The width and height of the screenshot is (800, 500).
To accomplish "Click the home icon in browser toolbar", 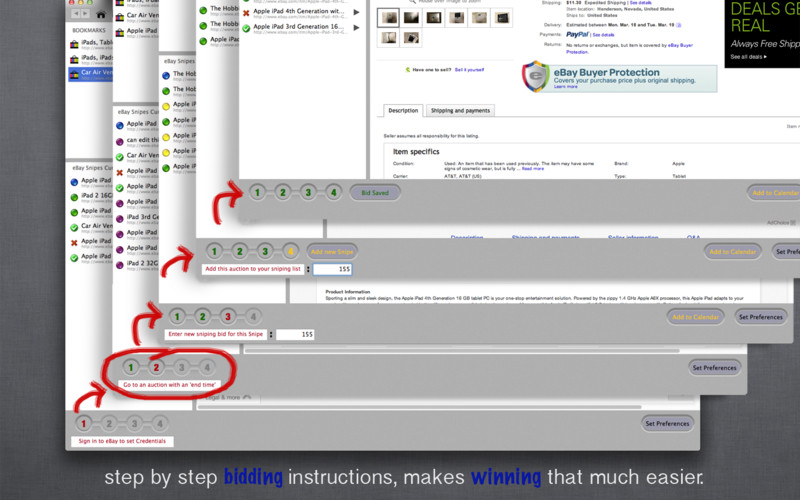I will [x=101, y=14].
